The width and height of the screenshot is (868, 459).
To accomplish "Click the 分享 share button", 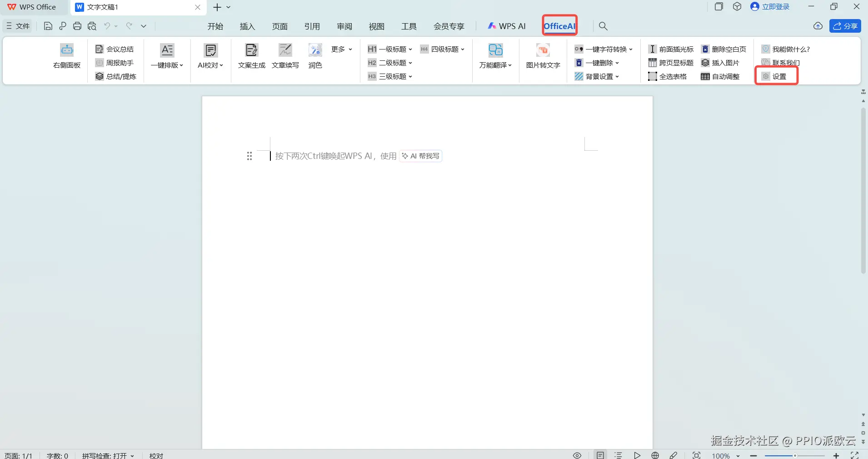I will [845, 26].
